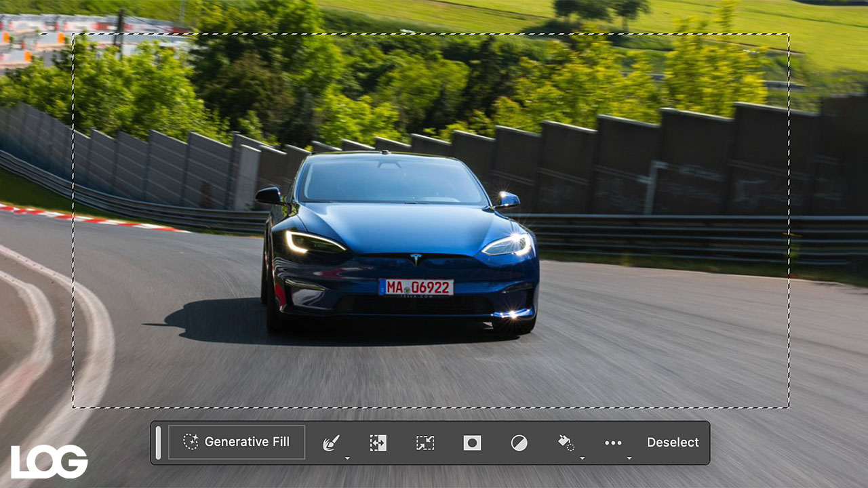Open the Fill selection paint bucket options
868x488 pixels.
(566, 443)
